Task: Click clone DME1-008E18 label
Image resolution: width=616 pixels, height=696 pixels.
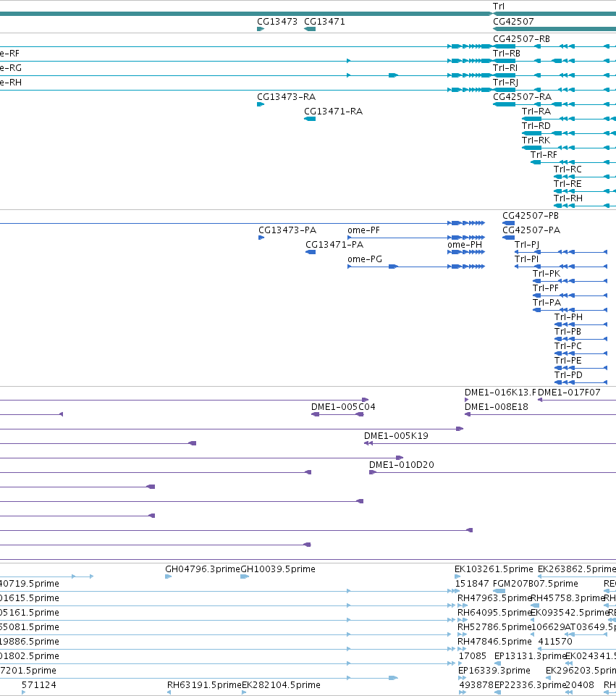Action: (497, 407)
